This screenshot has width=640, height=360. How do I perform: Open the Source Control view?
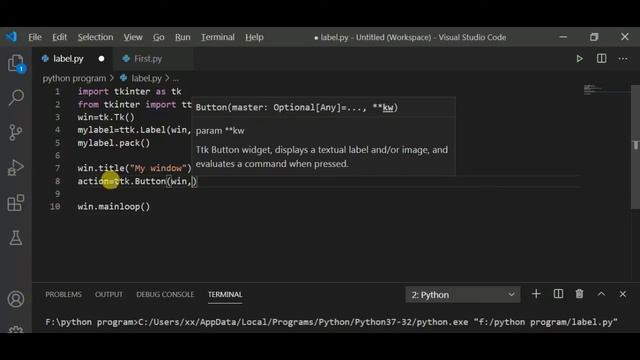click(x=16, y=132)
